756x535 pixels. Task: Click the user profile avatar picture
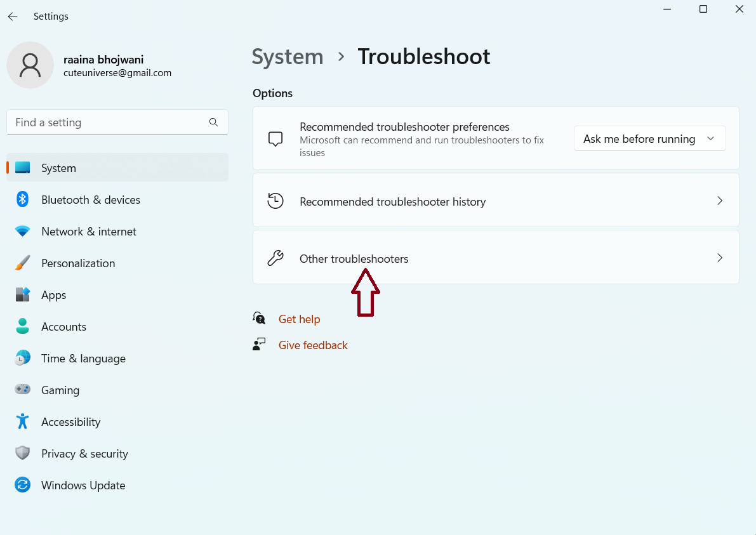[x=30, y=65]
